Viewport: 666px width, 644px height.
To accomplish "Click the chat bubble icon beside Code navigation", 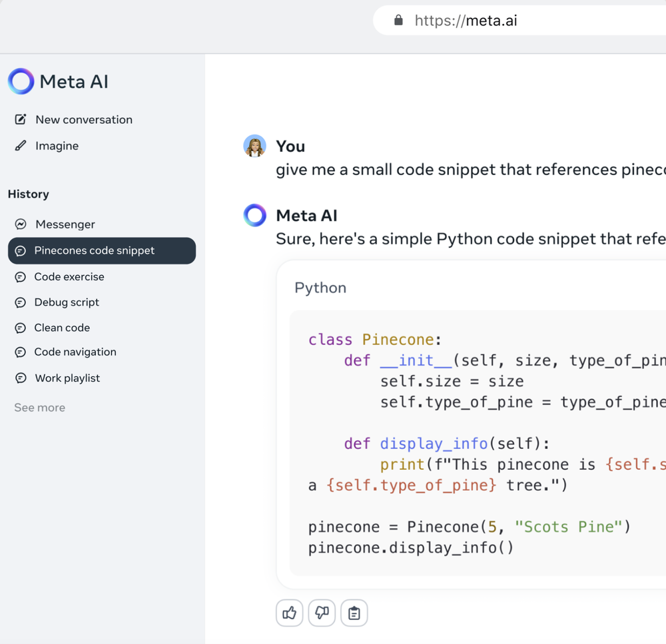I will (21, 352).
